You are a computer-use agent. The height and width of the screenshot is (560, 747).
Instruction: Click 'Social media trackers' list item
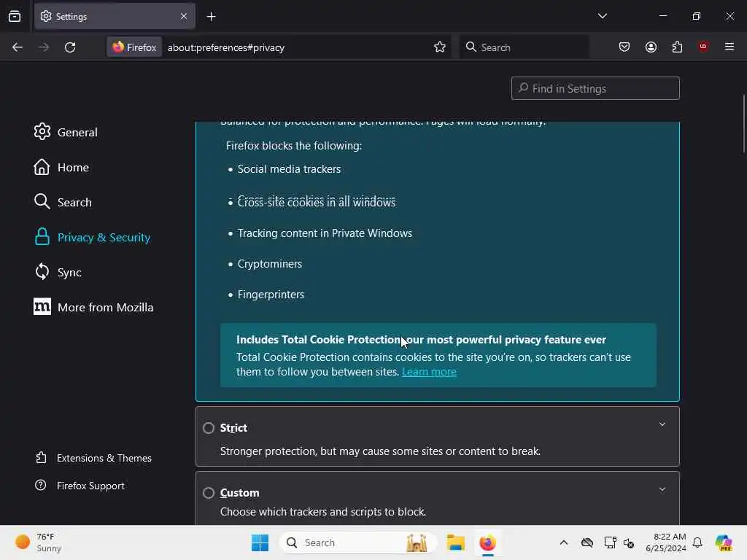coord(289,169)
